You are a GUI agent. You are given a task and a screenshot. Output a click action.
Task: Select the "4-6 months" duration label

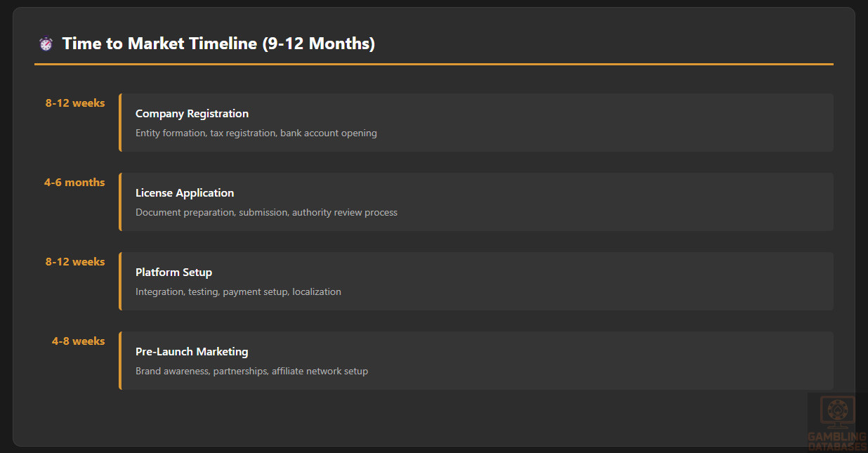(x=74, y=183)
